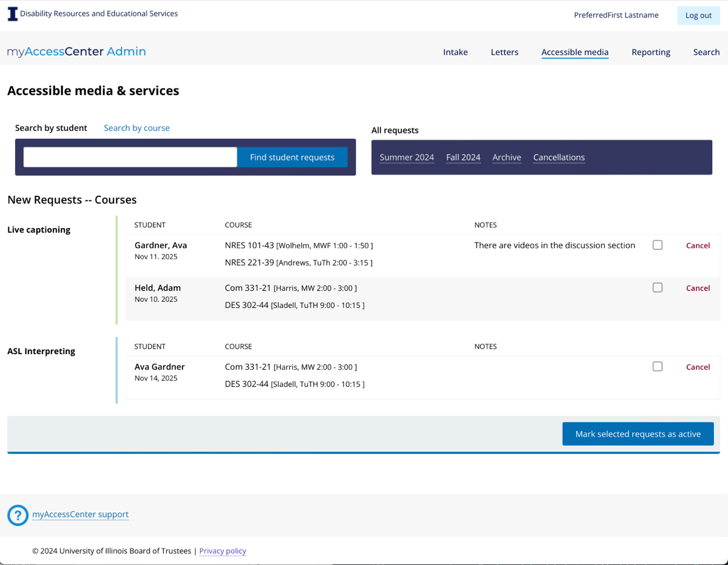728x565 pixels.
Task: Click Com 331-21 in Held, Adam row
Action: click(248, 288)
